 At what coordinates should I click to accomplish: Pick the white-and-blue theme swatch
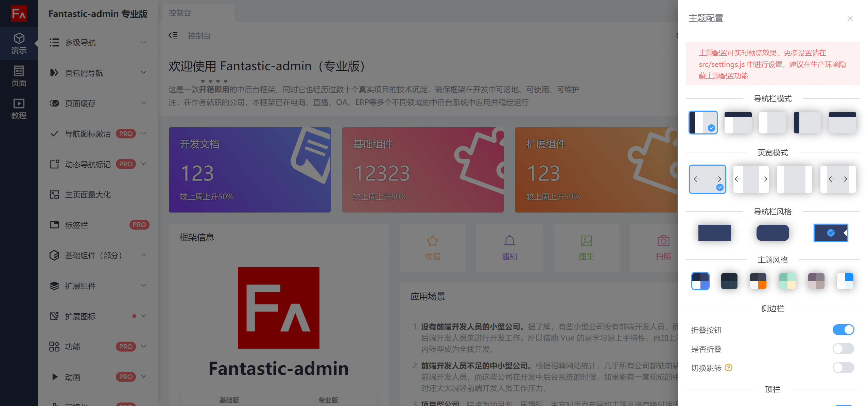point(845,281)
